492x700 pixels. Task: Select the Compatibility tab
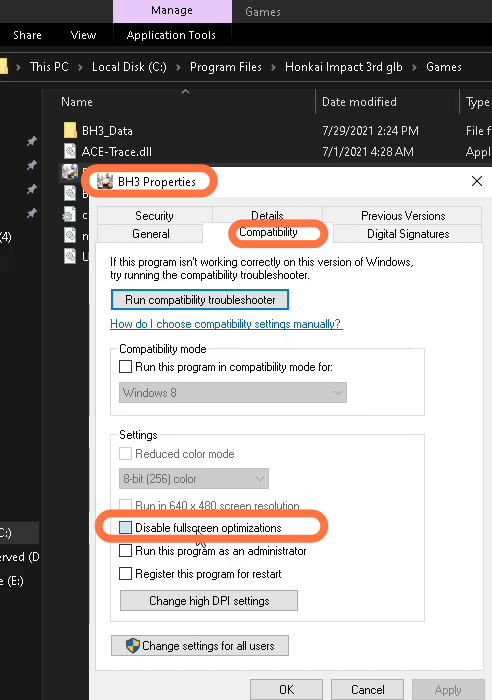pyautogui.click(x=268, y=232)
